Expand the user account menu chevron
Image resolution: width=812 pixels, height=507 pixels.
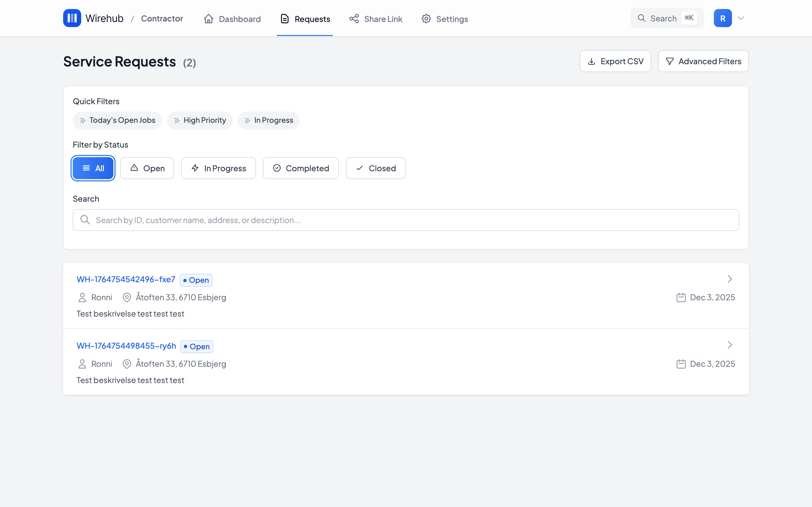pos(741,18)
